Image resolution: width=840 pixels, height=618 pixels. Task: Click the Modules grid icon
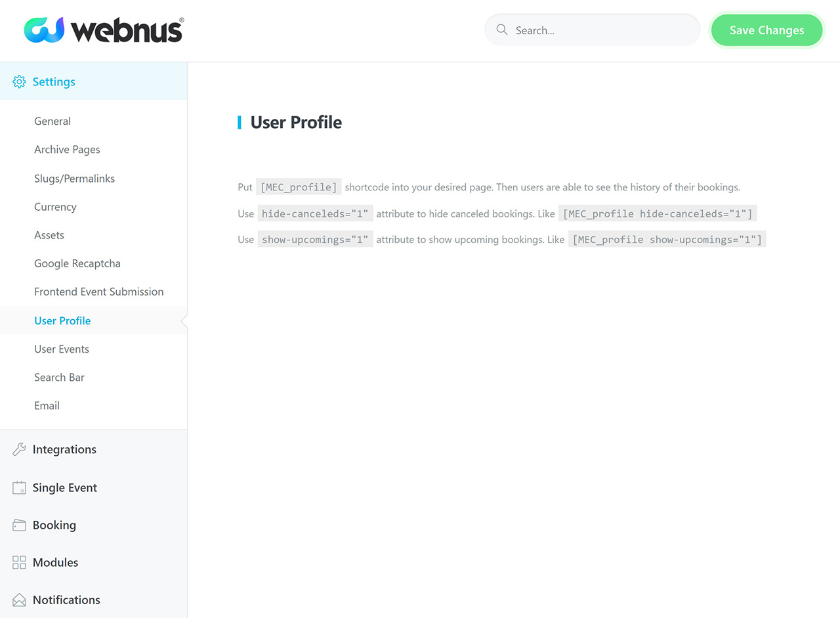click(x=20, y=563)
